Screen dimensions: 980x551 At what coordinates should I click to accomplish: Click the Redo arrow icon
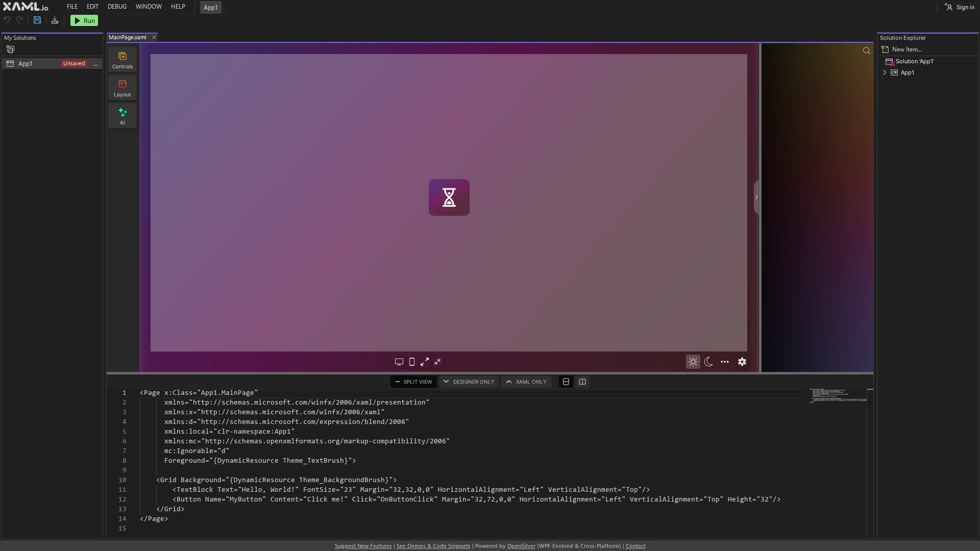tap(19, 20)
